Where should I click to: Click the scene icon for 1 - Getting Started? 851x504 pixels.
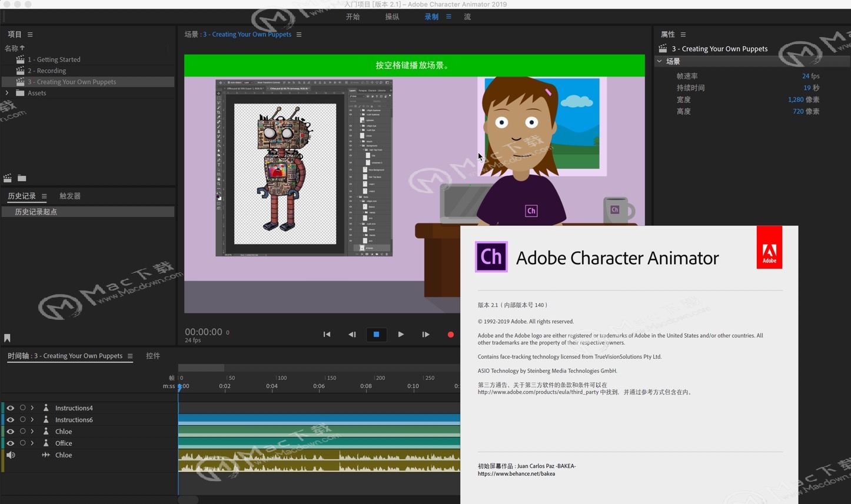[20, 59]
